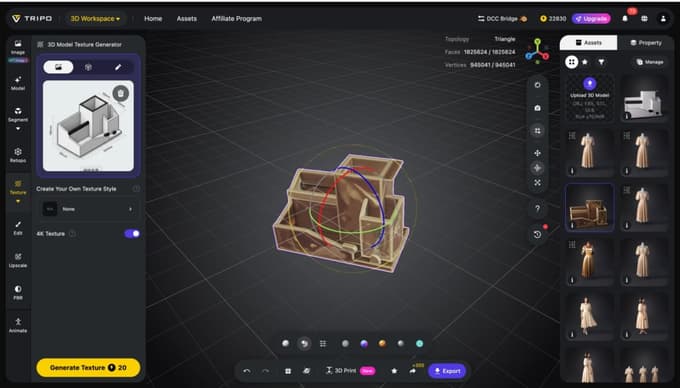Undo the last action
This screenshot has height=388, width=680.
click(247, 371)
